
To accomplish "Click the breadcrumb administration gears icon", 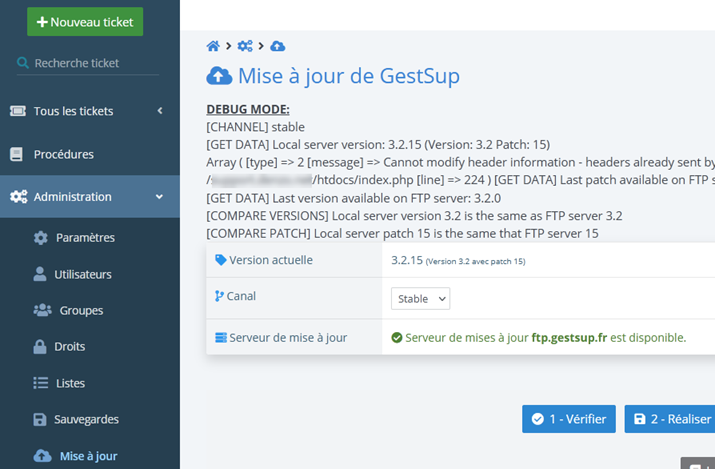I will point(245,46).
